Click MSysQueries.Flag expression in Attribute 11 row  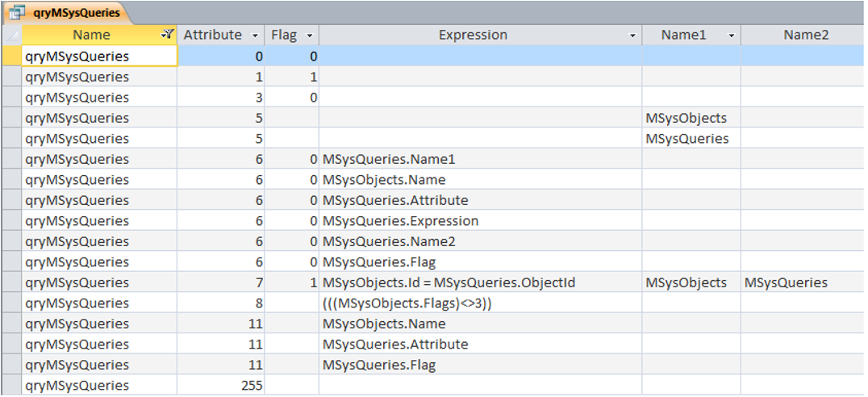click(x=481, y=365)
